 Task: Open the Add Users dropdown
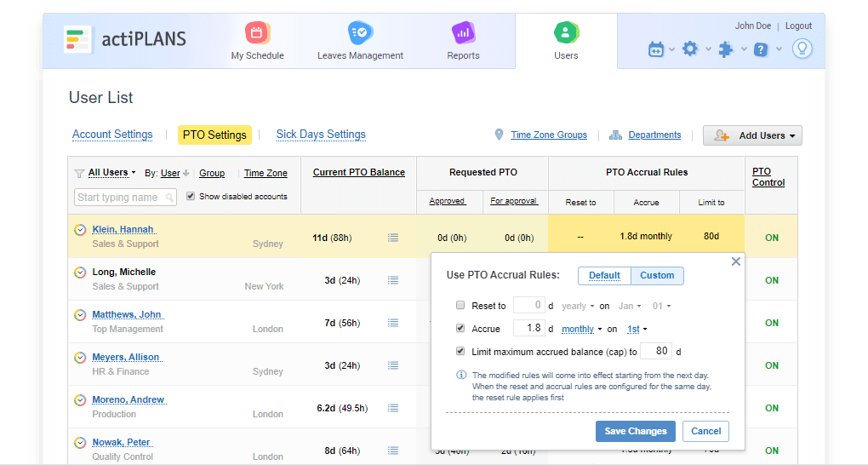coord(752,135)
